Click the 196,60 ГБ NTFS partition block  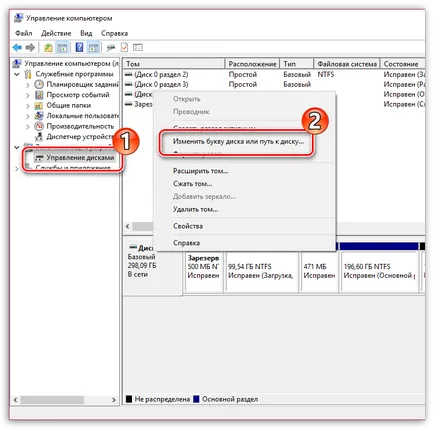coord(379,272)
